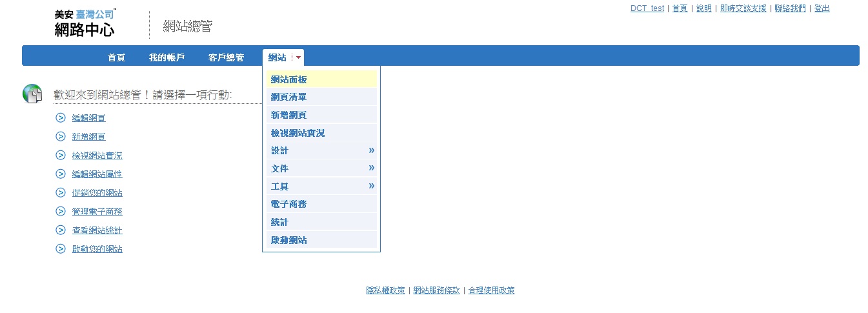868x313 pixels.
Task: Open the 編輯網站屬性 link
Action: (x=97, y=174)
